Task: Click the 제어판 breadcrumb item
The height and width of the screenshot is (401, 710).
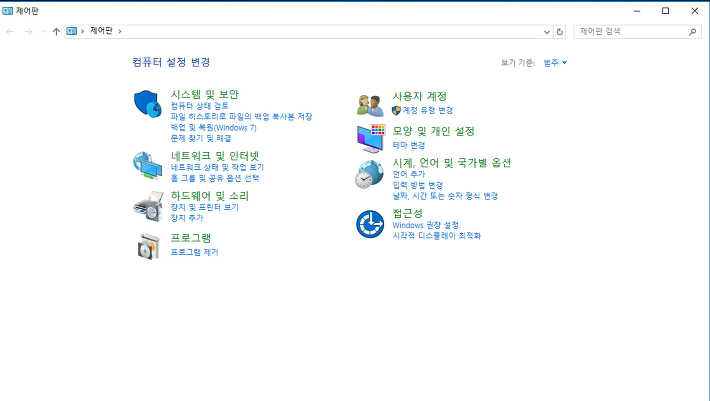Action: pos(101,31)
